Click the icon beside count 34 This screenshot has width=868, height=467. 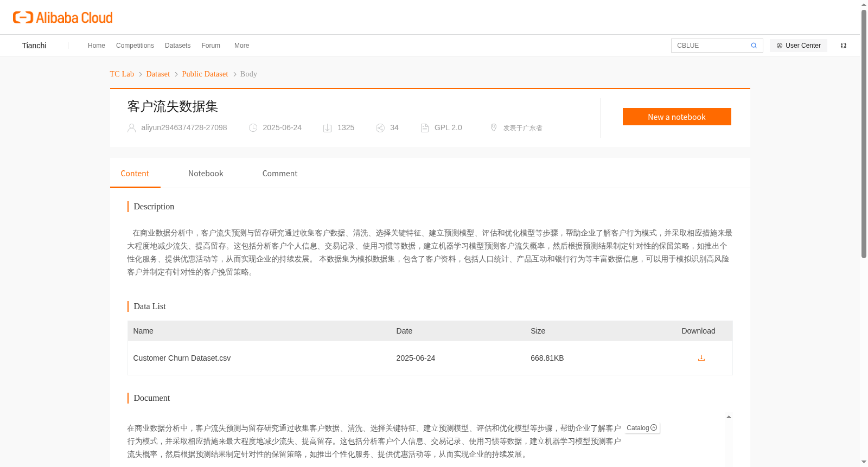tap(380, 128)
